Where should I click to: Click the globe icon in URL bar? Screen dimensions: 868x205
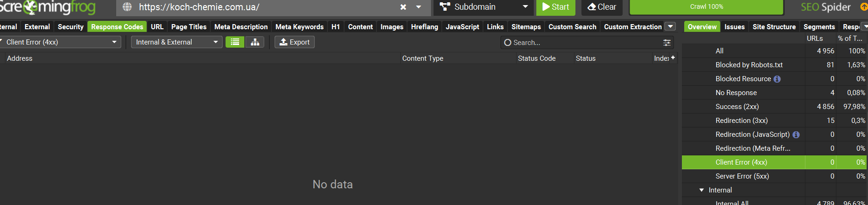pos(127,7)
